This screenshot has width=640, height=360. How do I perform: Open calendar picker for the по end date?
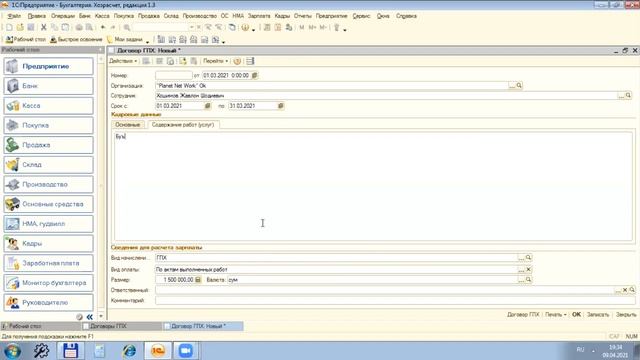pyautogui.click(x=280, y=106)
